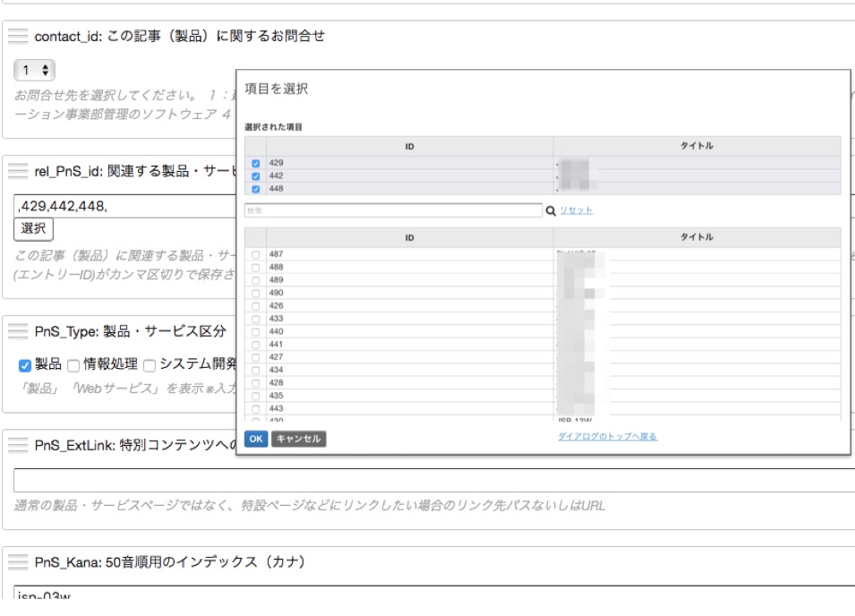Tick the checkbox for ID 426

click(x=256, y=305)
